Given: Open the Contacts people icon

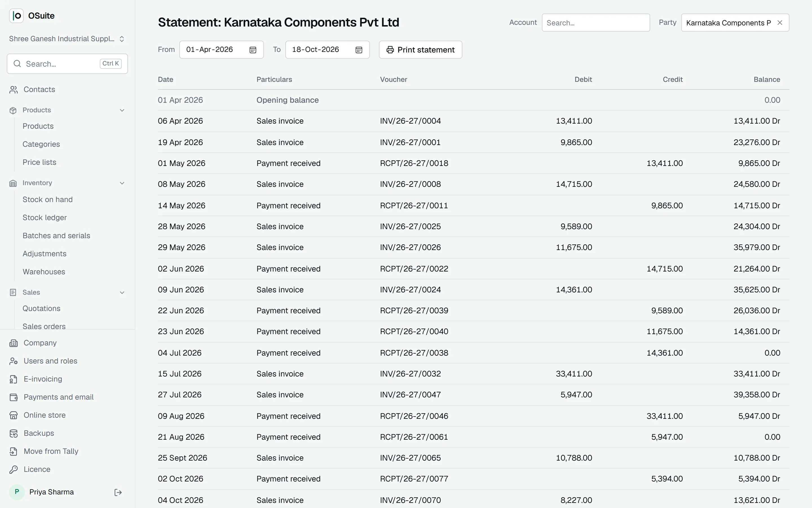Looking at the screenshot, I should tap(14, 90).
